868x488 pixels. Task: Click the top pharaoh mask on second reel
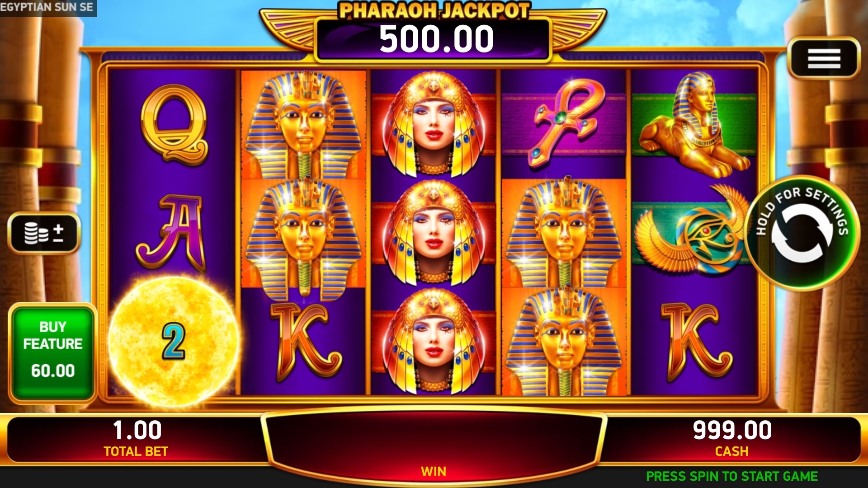(x=303, y=125)
